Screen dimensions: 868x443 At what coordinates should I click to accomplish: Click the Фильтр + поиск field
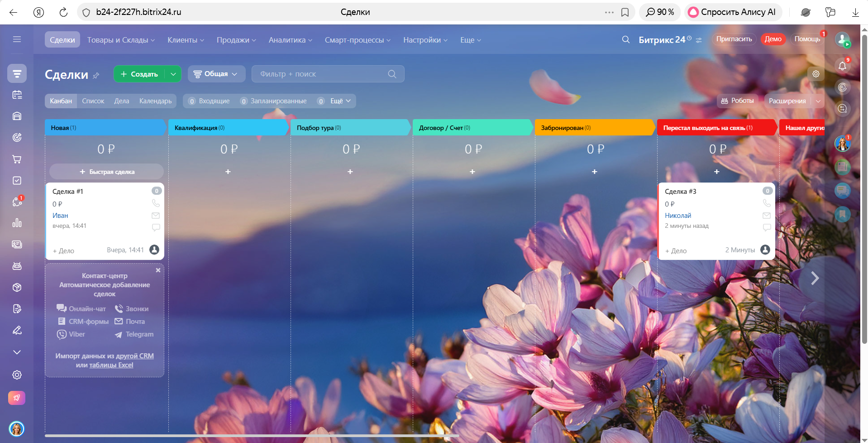coord(328,74)
